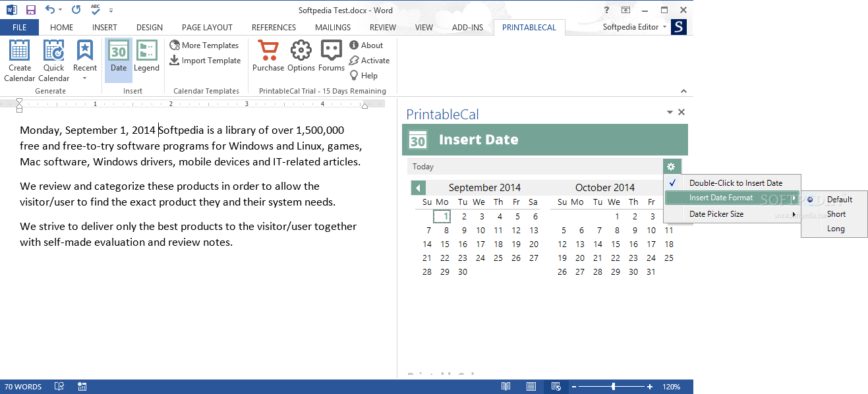This screenshot has width=868, height=394.
Task: Click the right indent marker on ruler
Action: tap(364, 105)
